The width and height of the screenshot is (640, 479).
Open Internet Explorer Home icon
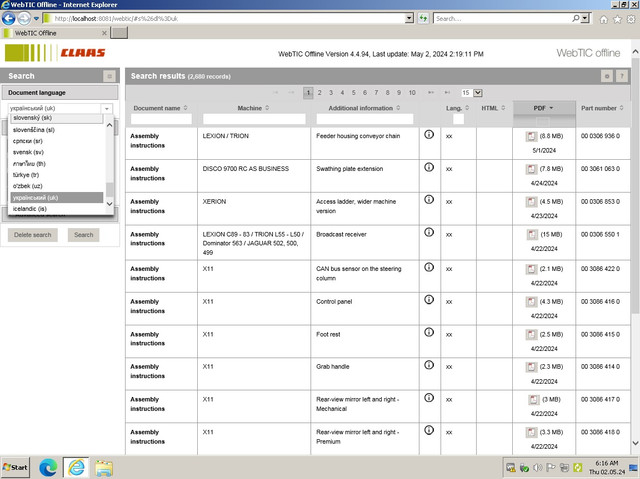tap(603, 19)
